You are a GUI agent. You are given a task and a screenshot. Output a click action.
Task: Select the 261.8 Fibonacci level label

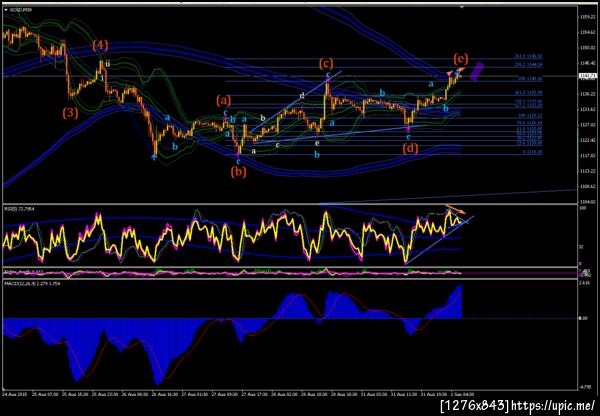(528, 56)
